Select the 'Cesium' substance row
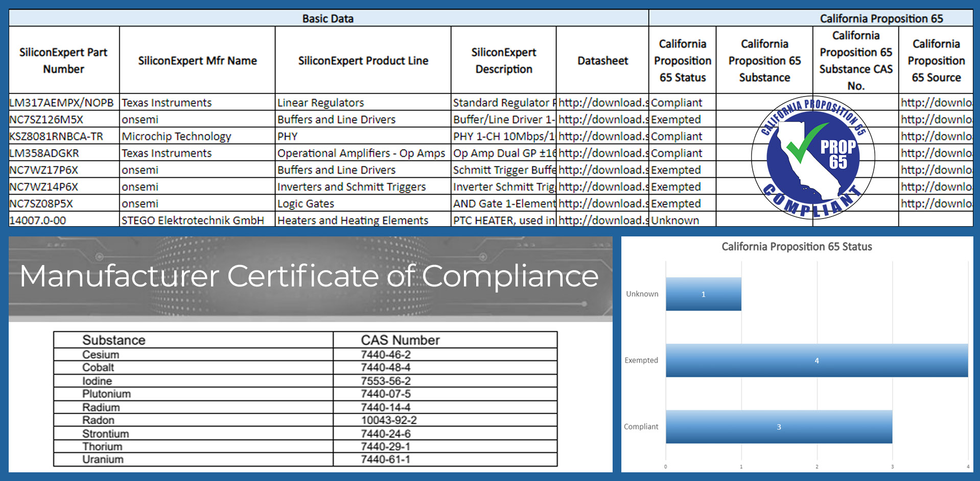Viewport: 980px width, 481px height. tap(306, 354)
